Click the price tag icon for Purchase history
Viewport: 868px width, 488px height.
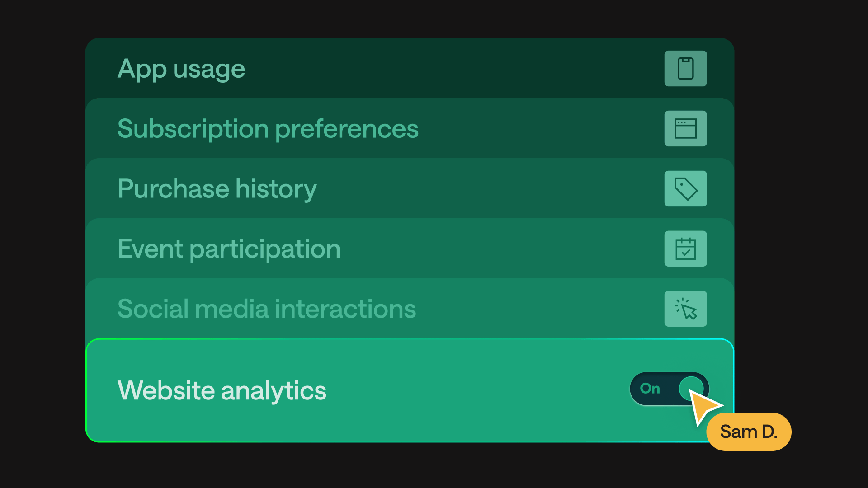click(x=685, y=189)
